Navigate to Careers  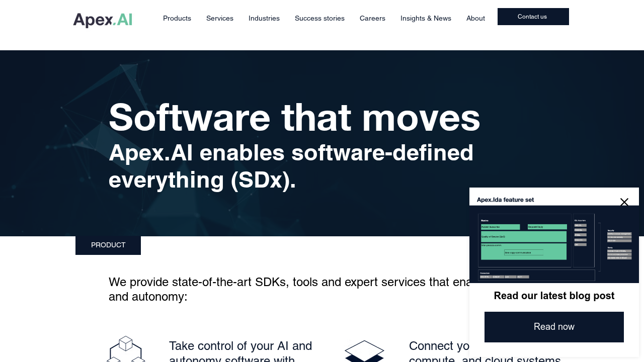(372, 18)
